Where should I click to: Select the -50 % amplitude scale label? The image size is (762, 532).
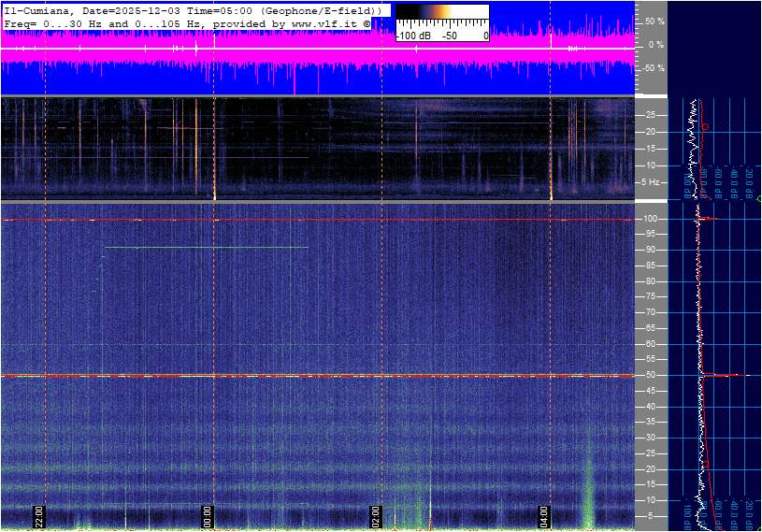[x=652, y=68]
